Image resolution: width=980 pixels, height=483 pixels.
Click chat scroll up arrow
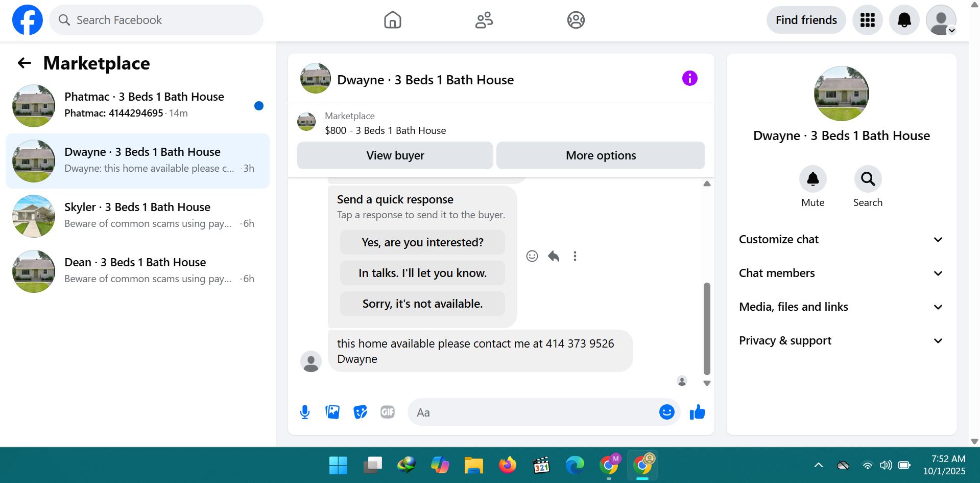pyautogui.click(x=707, y=183)
